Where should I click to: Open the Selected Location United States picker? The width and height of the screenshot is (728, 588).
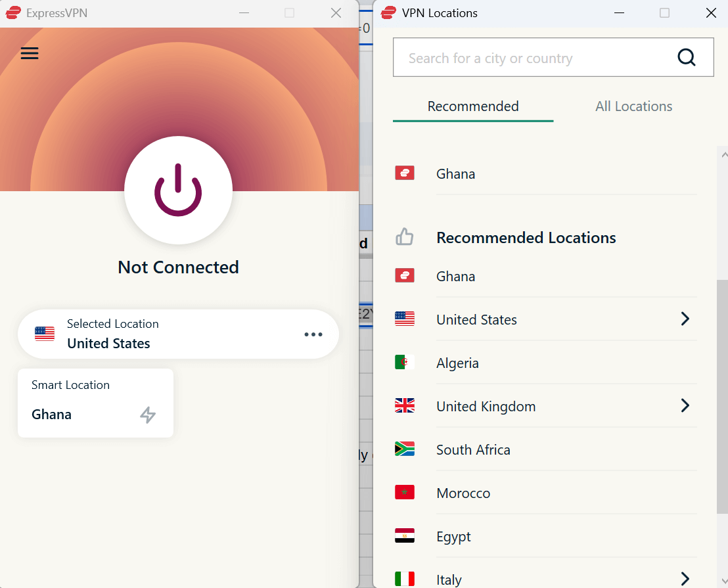[x=178, y=334]
